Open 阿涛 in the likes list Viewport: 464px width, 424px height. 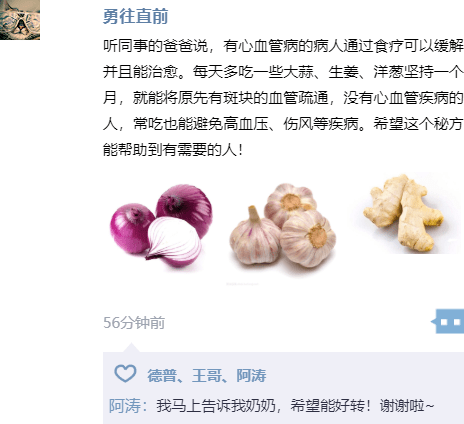tap(251, 376)
